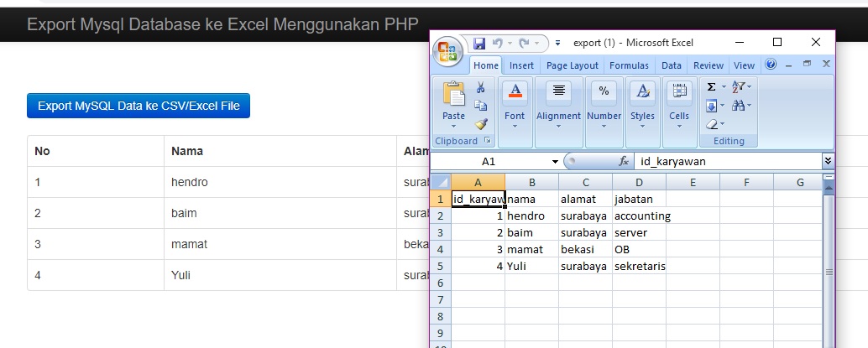Click the Name Box showing A1
The image size is (868, 348).
click(490, 162)
